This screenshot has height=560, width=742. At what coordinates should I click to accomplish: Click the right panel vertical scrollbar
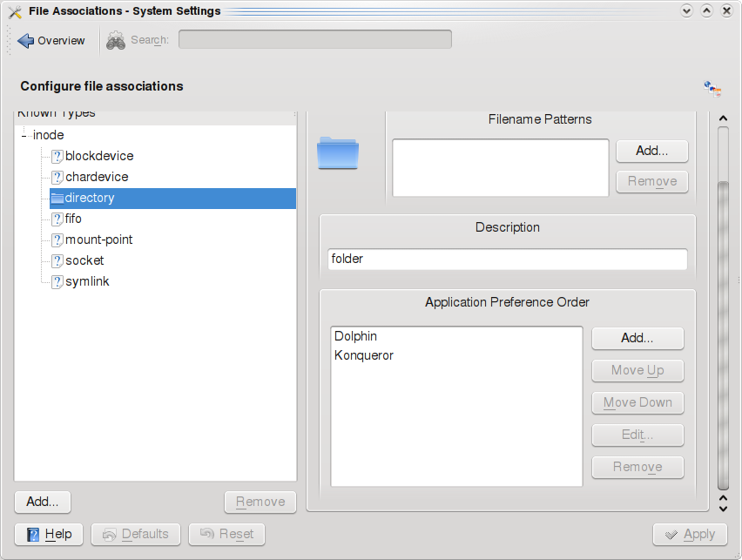point(723,331)
